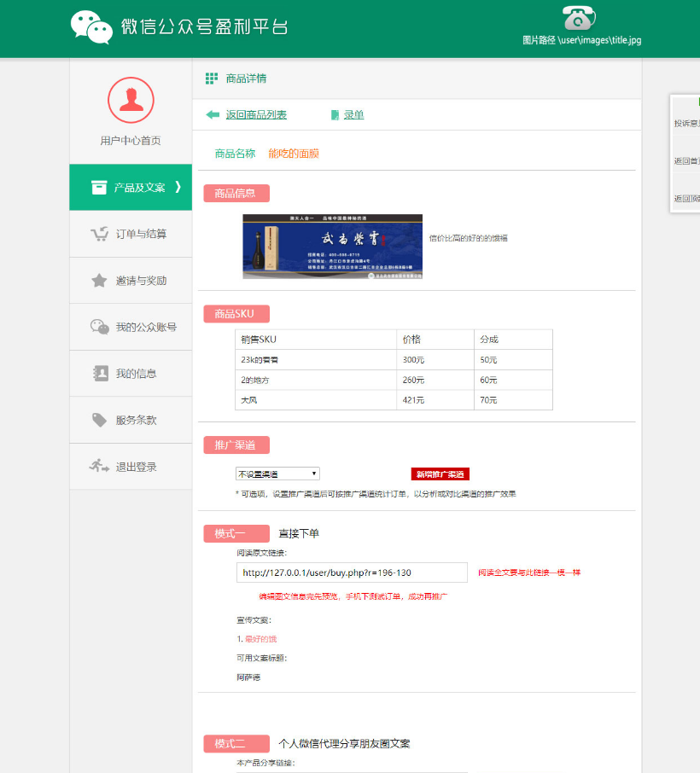Open 订单与结算 in sidebar
This screenshot has height=773, width=700.
[131, 234]
